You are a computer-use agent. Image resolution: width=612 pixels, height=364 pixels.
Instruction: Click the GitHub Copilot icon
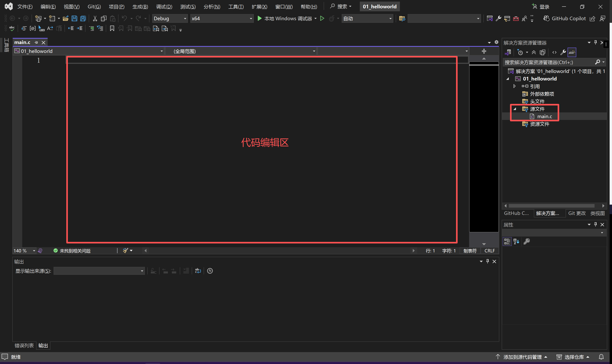pyautogui.click(x=546, y=18)
